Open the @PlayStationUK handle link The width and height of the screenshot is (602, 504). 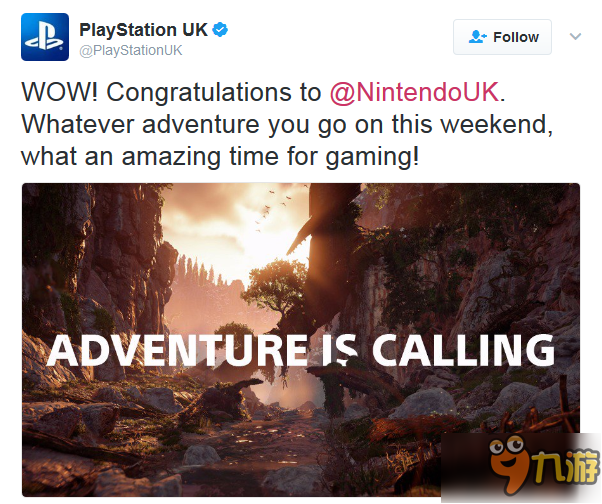pos(131,51)
